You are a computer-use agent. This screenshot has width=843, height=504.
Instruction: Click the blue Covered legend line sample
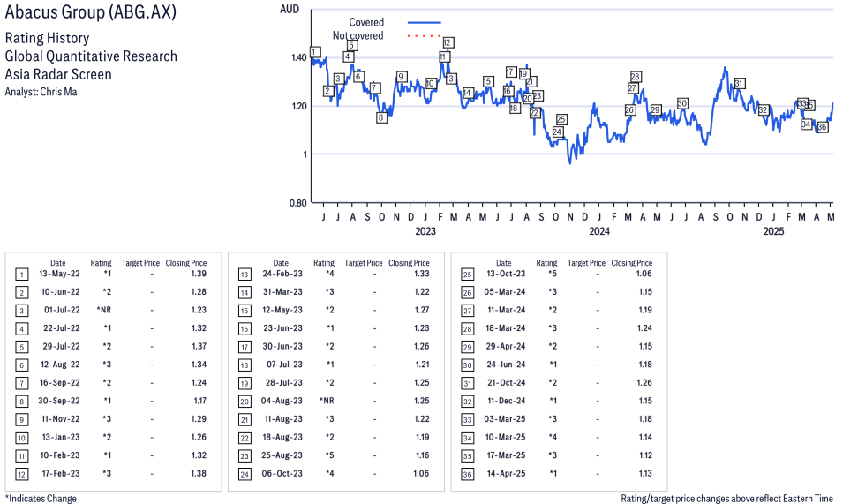pyautogui.click(x=425, y=23)
